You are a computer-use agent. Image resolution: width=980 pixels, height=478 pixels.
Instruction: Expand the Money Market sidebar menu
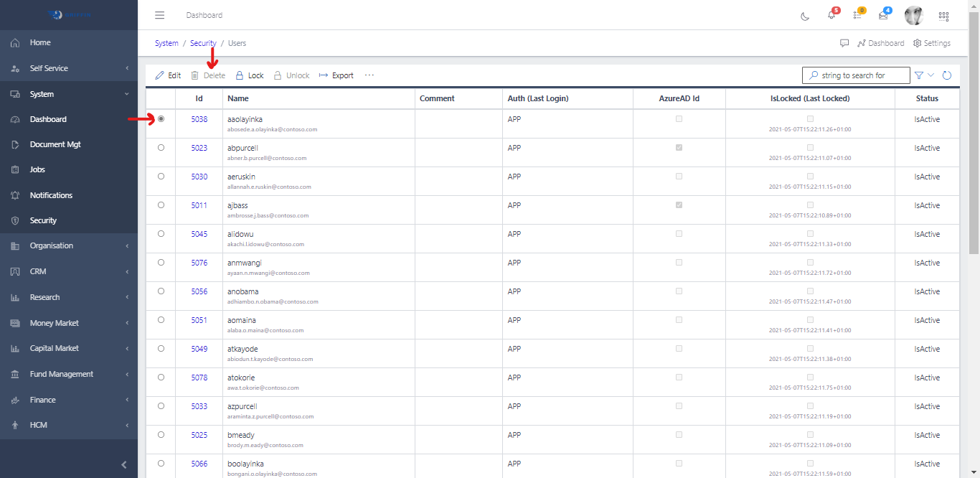[x=69, y=323]
